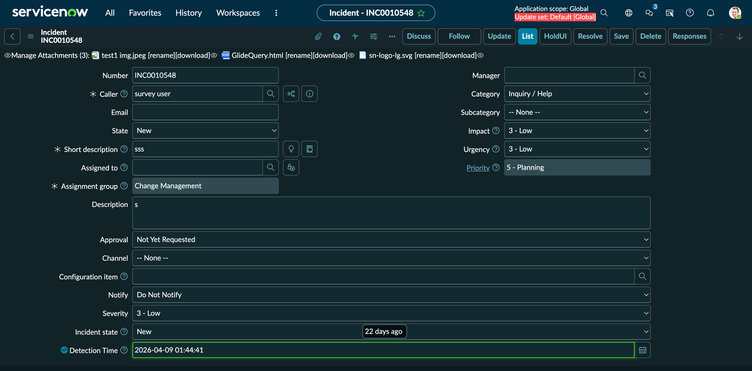The image size is (752, 371).
Task: Click the Resolve button
Action: click(590, 36)
